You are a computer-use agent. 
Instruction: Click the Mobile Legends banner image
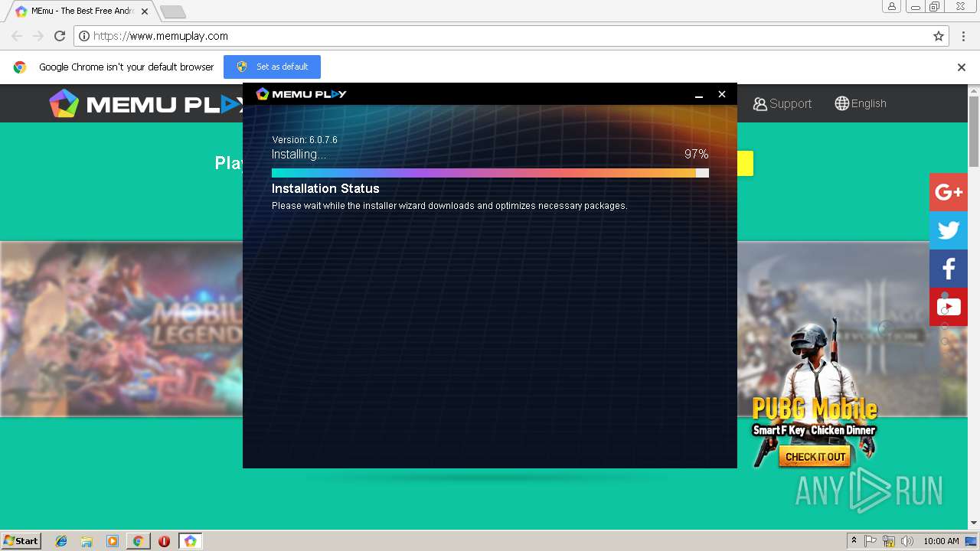(121, 329)
